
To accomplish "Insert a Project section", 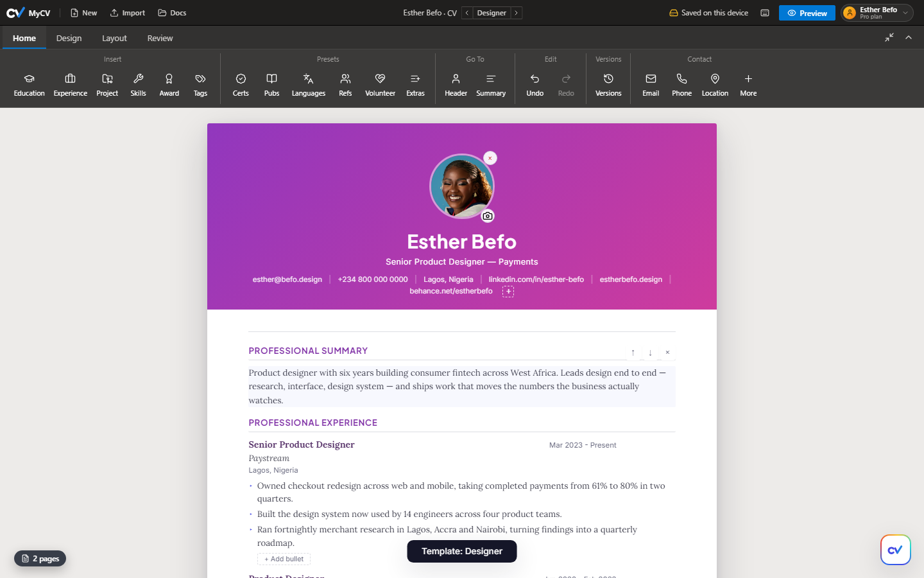I will [107, 85].
